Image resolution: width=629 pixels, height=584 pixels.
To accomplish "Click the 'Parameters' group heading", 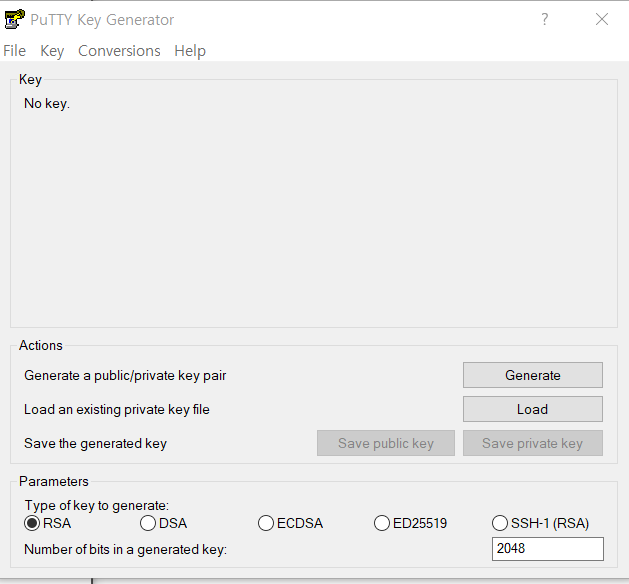I will point(54,481).
